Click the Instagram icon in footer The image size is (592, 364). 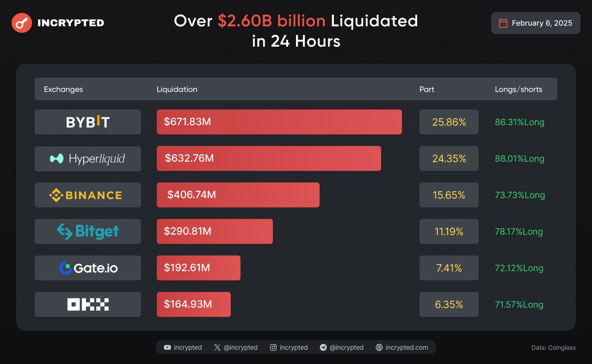click(273, 347)
